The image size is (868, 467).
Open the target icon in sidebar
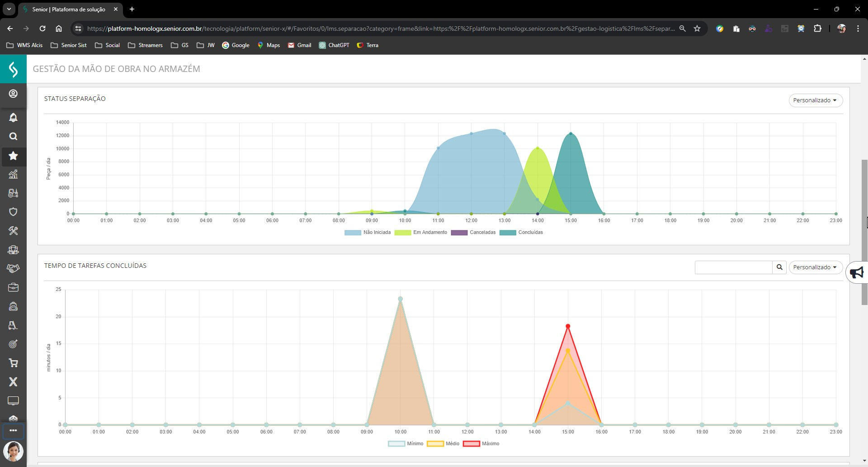click(x=13, y=344)
